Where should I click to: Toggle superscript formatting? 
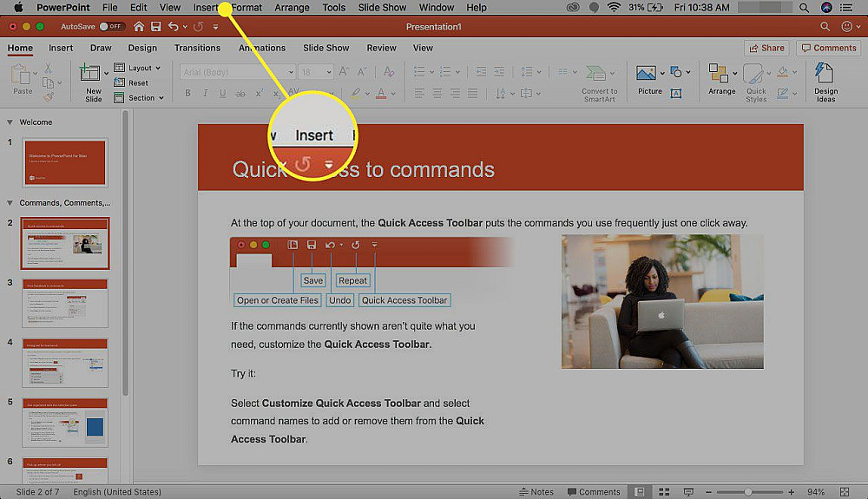coord(259,94)
